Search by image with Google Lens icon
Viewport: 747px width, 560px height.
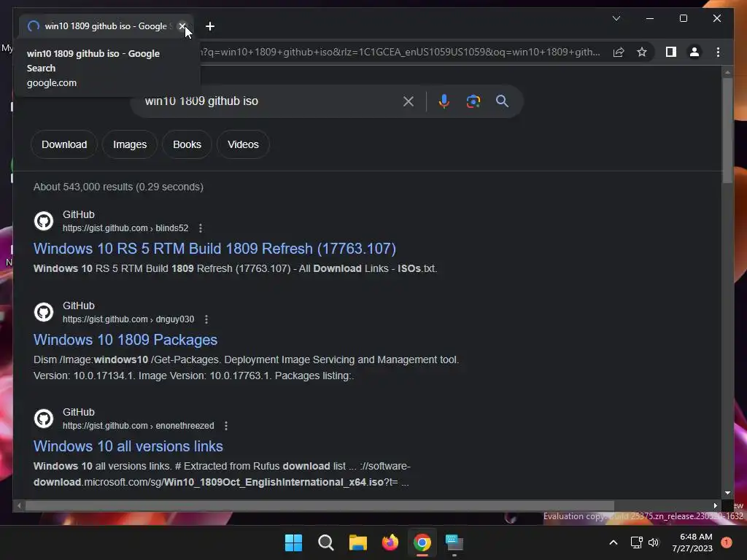(x=473, y=101)
